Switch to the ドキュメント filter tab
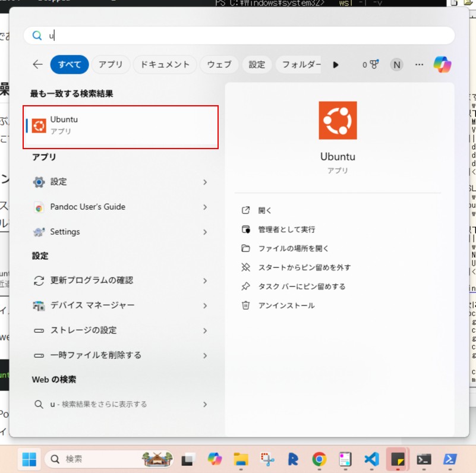The image size is (476, 473). coord(165,64)
